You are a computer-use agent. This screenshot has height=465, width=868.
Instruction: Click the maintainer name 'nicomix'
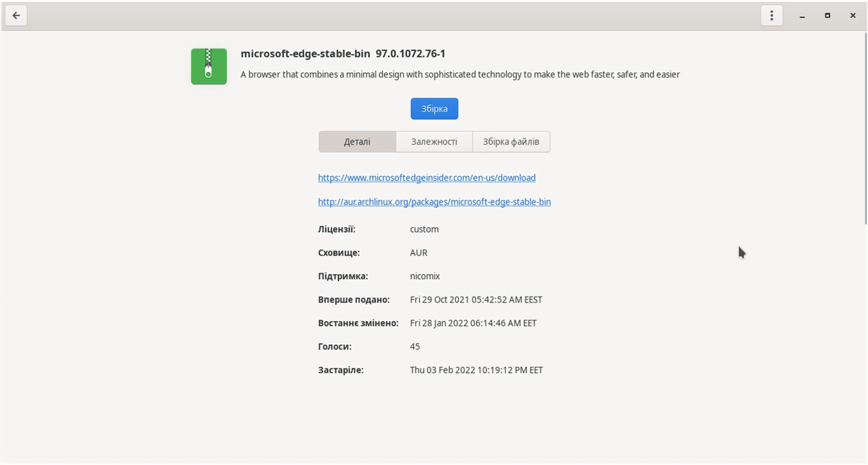click(x=425, y=276)
